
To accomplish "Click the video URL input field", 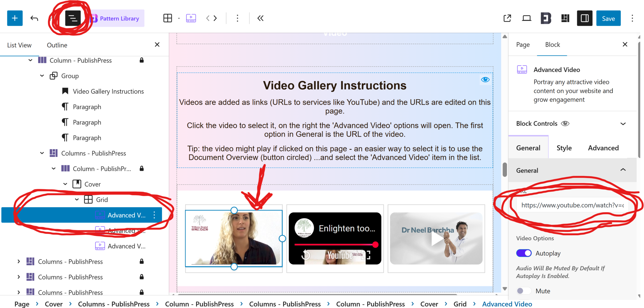I will pyautogui.click(x=572, y=205).
